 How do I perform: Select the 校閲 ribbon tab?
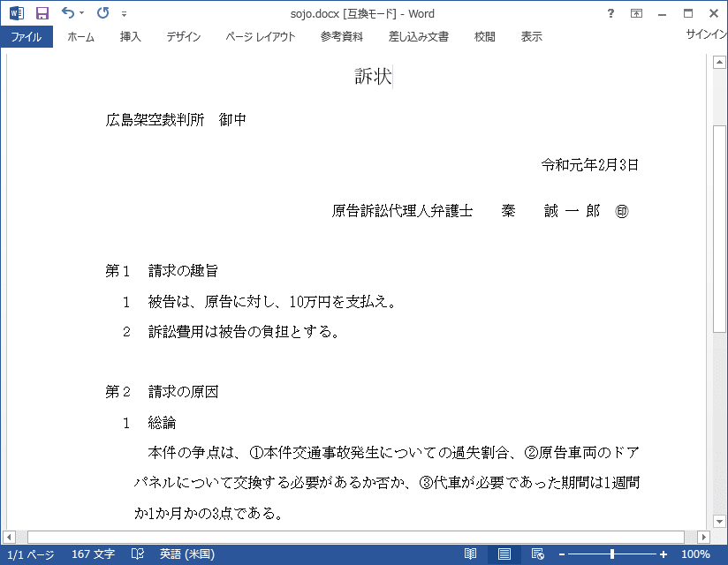click(483, 36)
